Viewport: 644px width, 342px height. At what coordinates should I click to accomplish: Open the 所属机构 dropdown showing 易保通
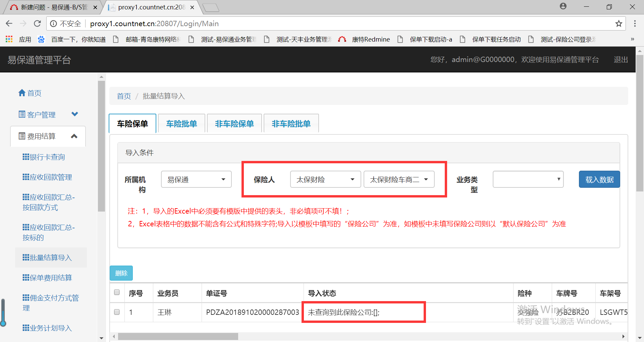coord(196,179)
